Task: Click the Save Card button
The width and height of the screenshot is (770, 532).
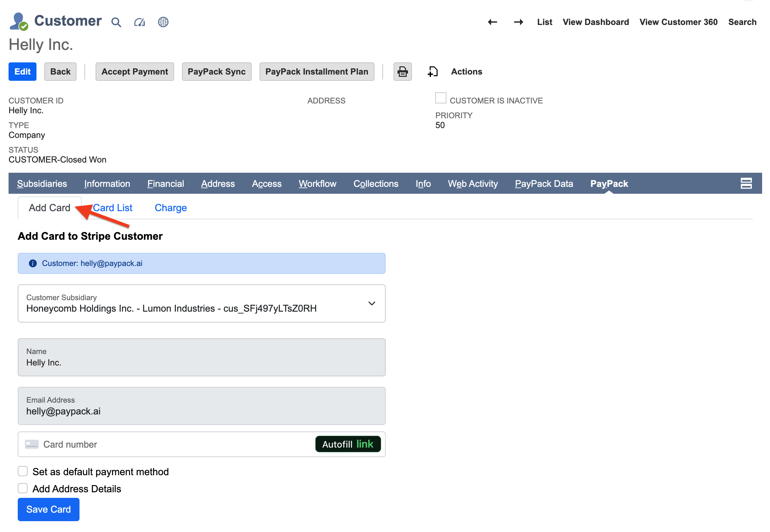Action: [48, 509]
